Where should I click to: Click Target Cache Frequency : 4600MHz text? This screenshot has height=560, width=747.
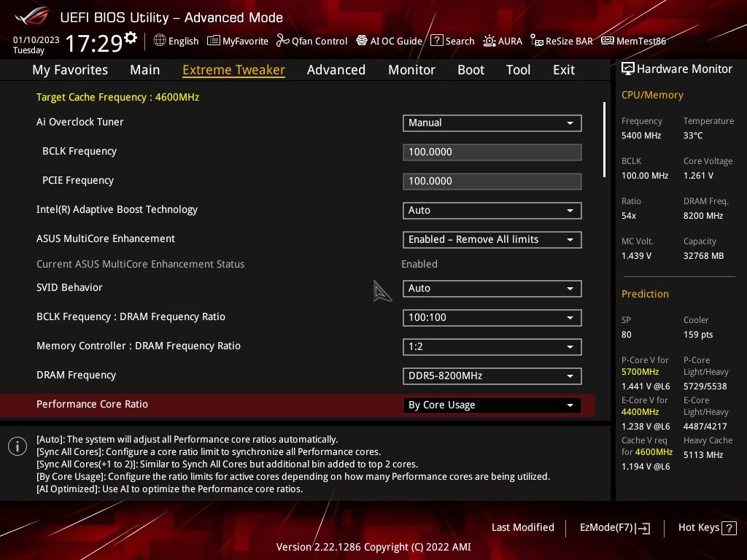click(x=117, y=97)
